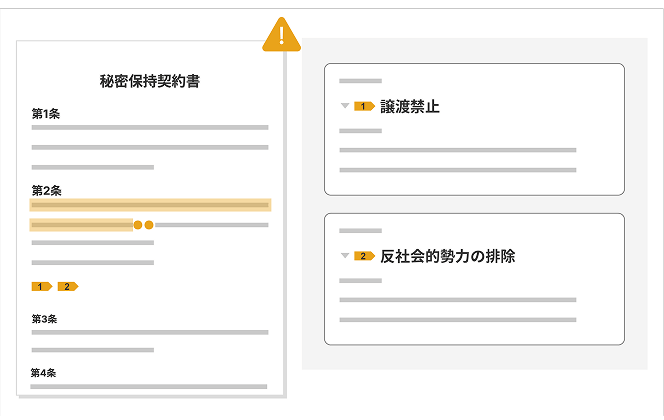
Task: Click the second orange dot in 第2条
Action: pyautogui.click(x=149, y=225)
